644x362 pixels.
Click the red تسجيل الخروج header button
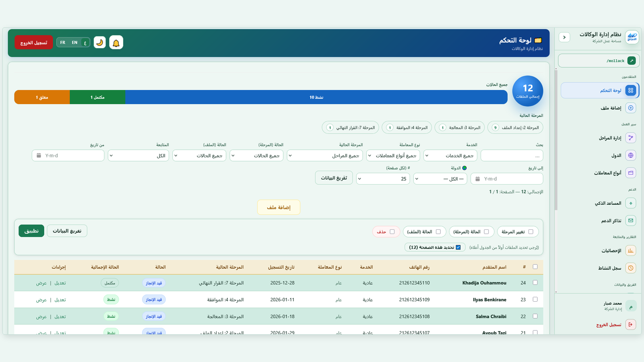[34, 42]
